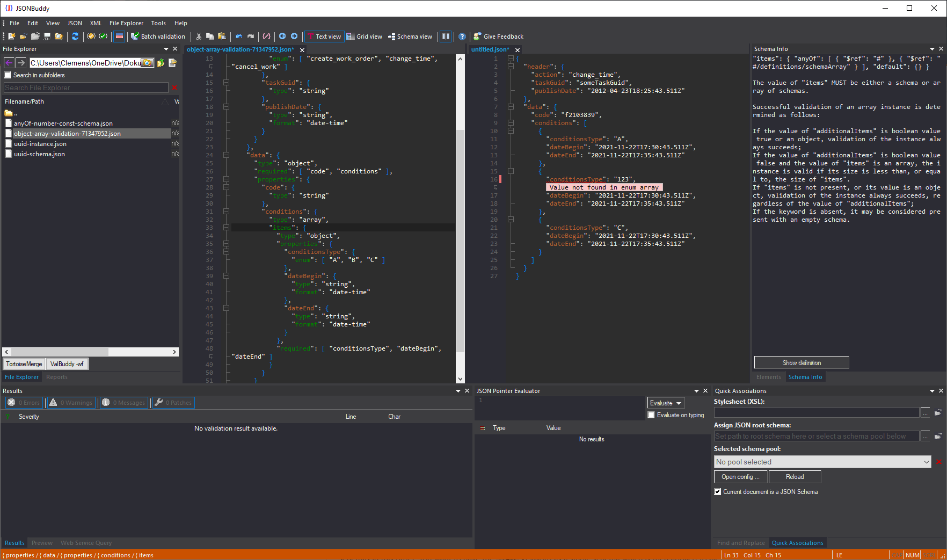The image size is (947, 560).
Task: Click the blue help question mark icon
Action: [x=462, y=37]
